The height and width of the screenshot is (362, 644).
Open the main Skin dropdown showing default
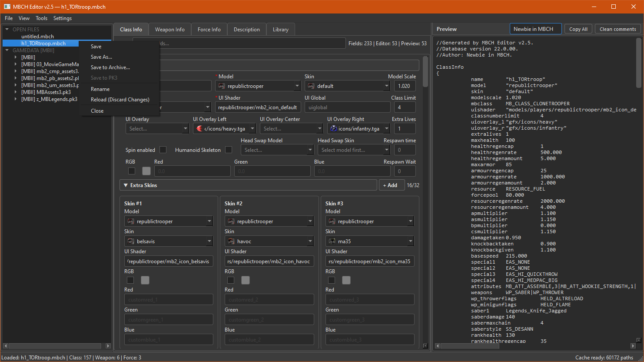point(347,86)
